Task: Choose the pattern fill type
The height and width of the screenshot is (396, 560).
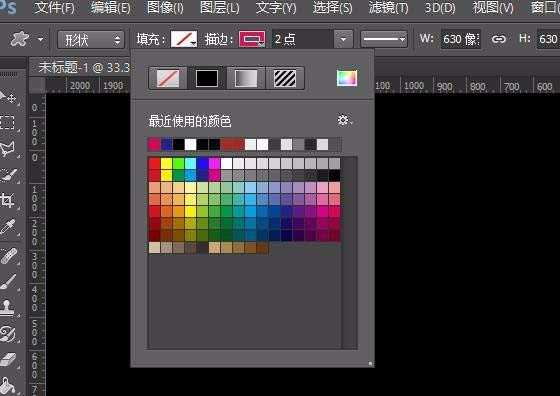Action: pos(285,78)
